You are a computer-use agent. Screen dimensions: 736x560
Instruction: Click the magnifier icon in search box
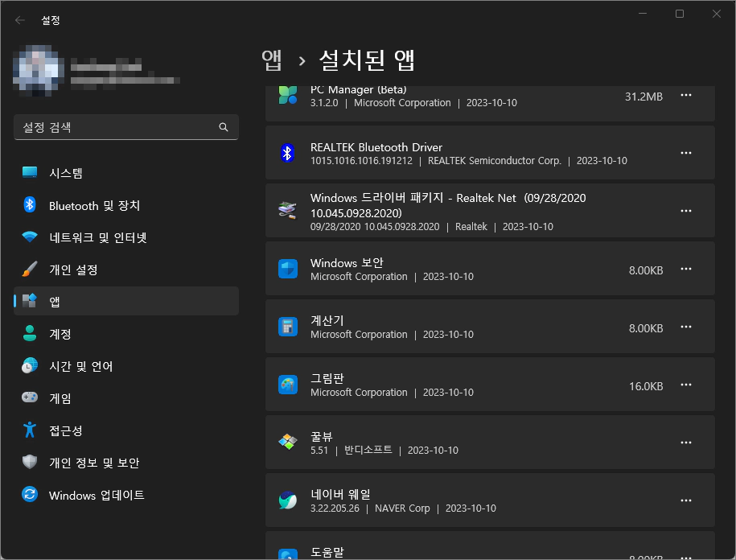pyautogui.click(x=224, y=127)
